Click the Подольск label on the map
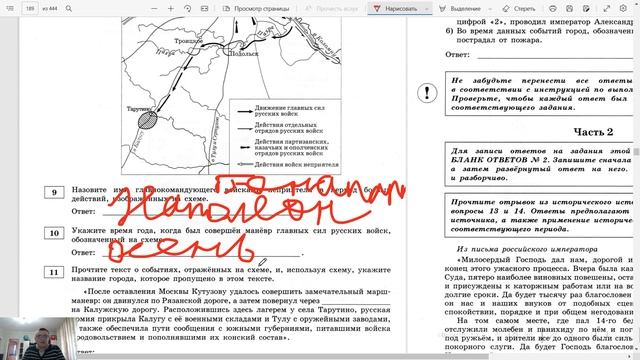The width and height of the screenshot is (640, 360). pyautogui.click(x=244, y=54)
